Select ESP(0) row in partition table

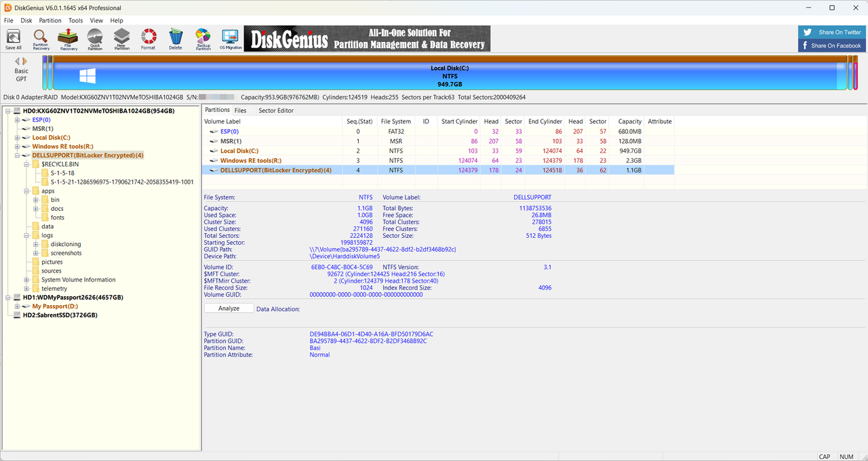[439, 132]
